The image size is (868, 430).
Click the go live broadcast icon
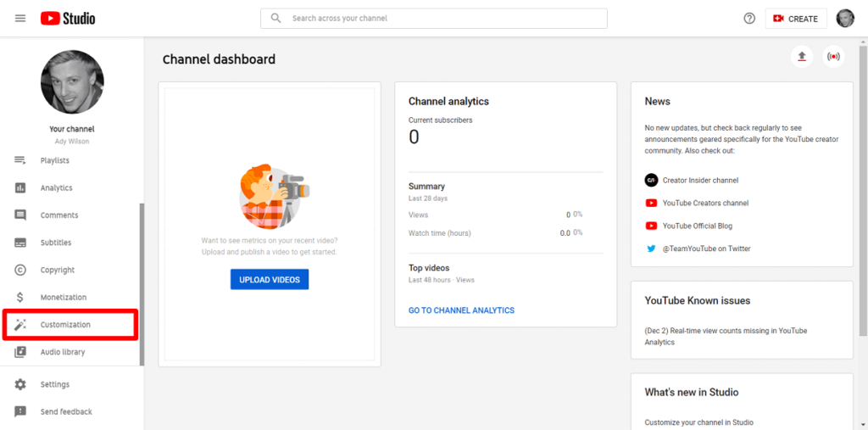pyautogui.click(x=833, y=57)
